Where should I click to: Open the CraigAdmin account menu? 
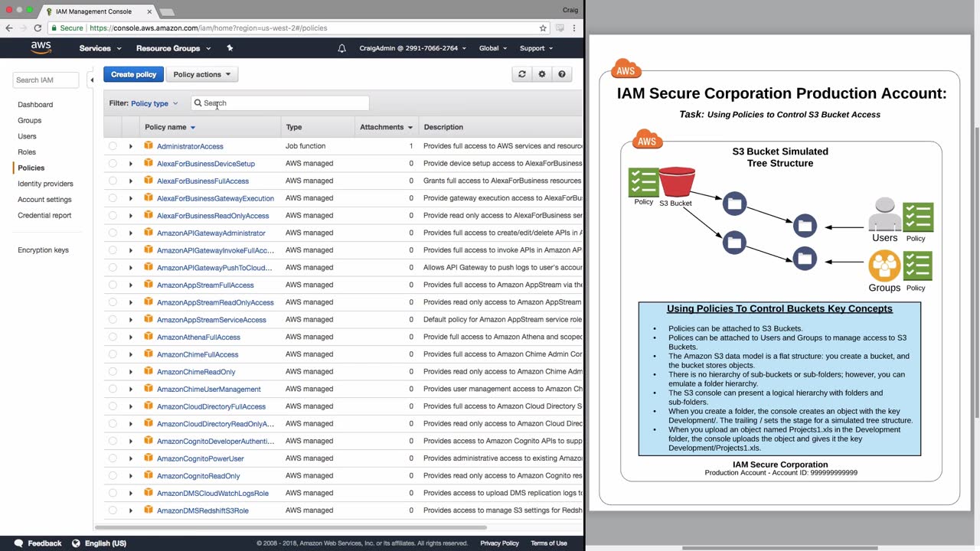click(x=413, y=48)
